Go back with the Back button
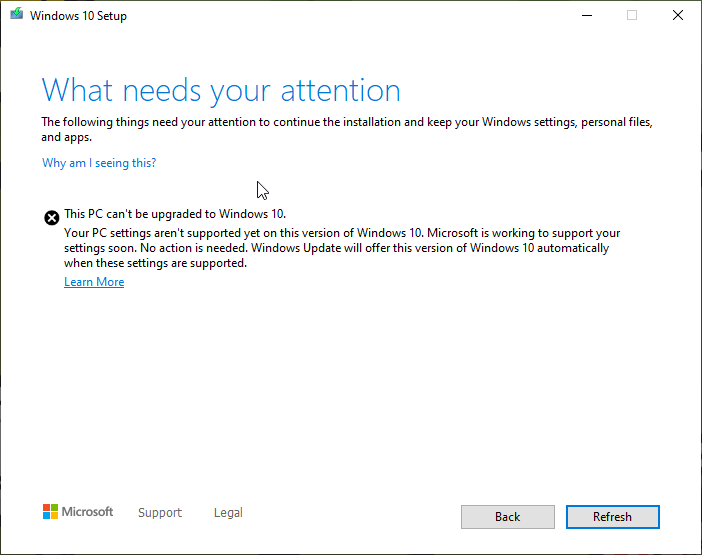Image resolution: width=702 pixels, height=555 pixels. coord(508,517)
